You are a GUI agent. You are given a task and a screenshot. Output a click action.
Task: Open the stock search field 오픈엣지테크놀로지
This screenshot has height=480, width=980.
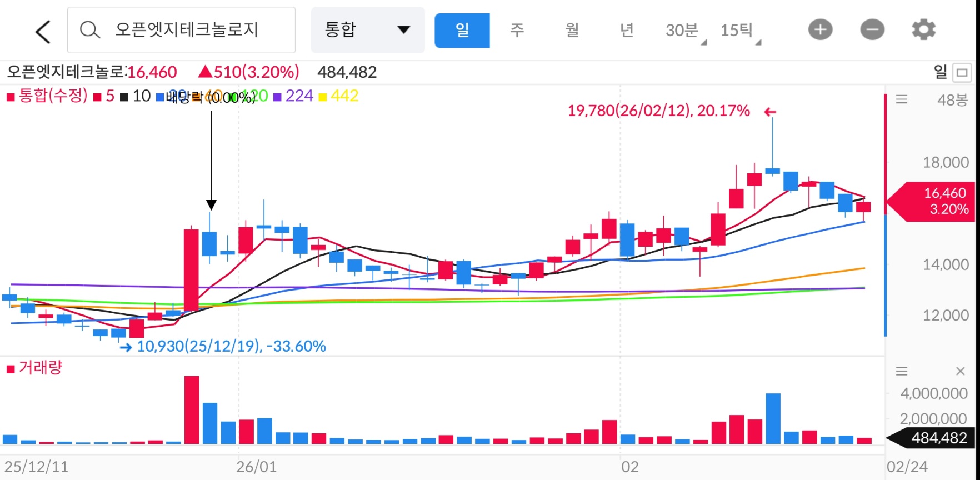(181, 30)
